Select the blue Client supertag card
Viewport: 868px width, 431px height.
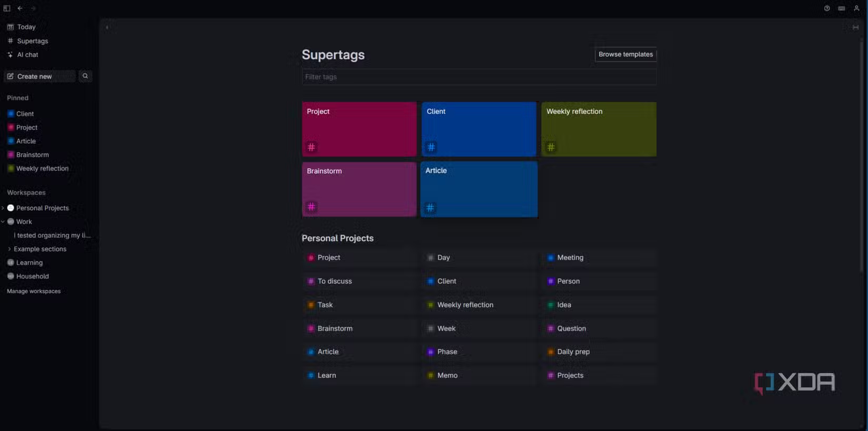(479, 129)
